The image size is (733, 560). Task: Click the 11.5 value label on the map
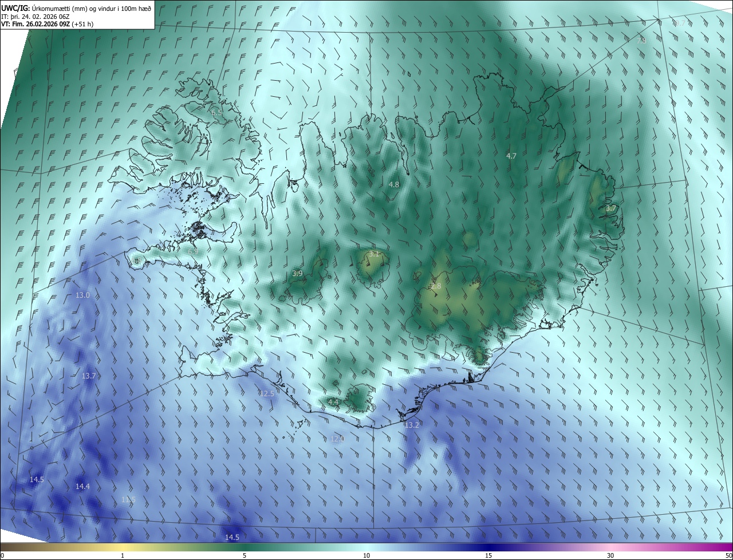click(128, 500)
